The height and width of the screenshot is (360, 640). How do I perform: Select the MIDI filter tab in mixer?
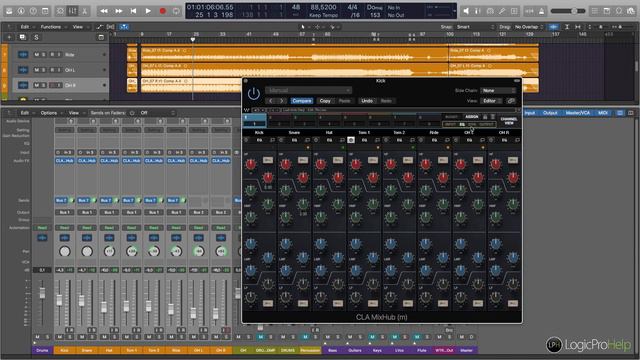[602, 113]
